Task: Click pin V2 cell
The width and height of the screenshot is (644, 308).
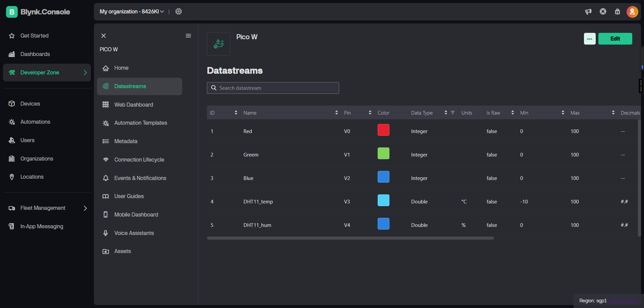Action: coord(347,178)
